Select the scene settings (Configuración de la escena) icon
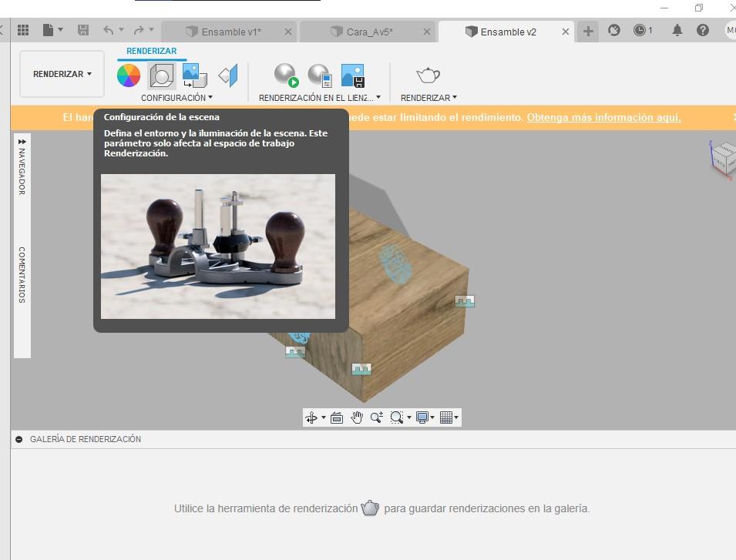This screenshot has width=736, height=560. click(x=161, y=75)
